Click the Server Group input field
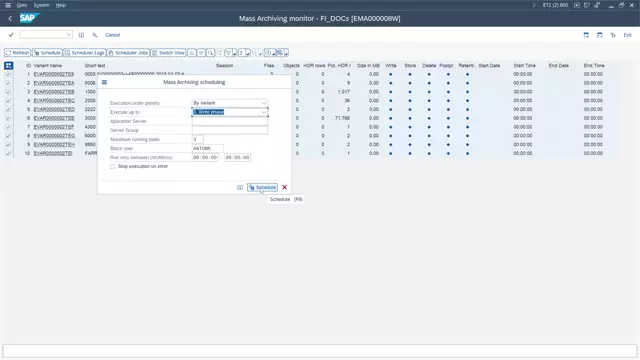Screen dimensions: 640x360 [230, 130]
